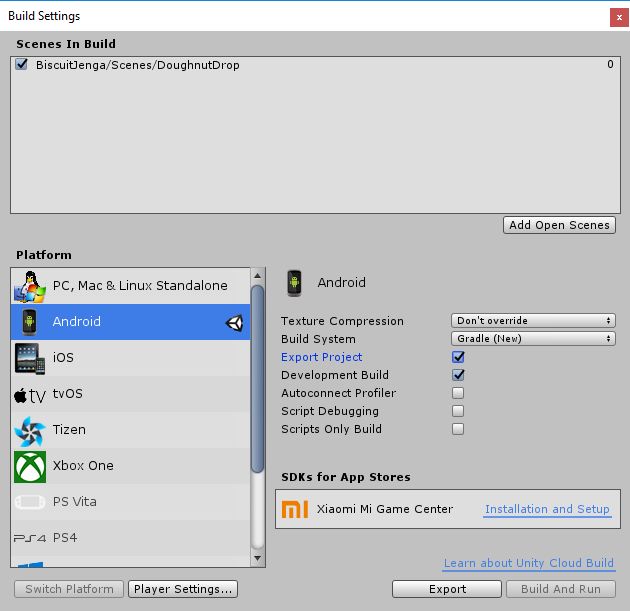Click the iOS devices icon
Image resolution: width=630 pixels, height=611 pixels.
[30, 358]
